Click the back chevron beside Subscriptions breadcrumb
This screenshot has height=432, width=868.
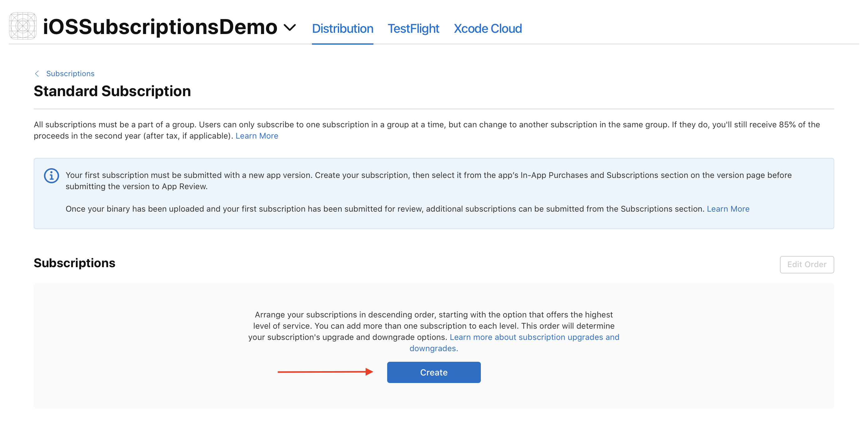(x=37, y=73)
